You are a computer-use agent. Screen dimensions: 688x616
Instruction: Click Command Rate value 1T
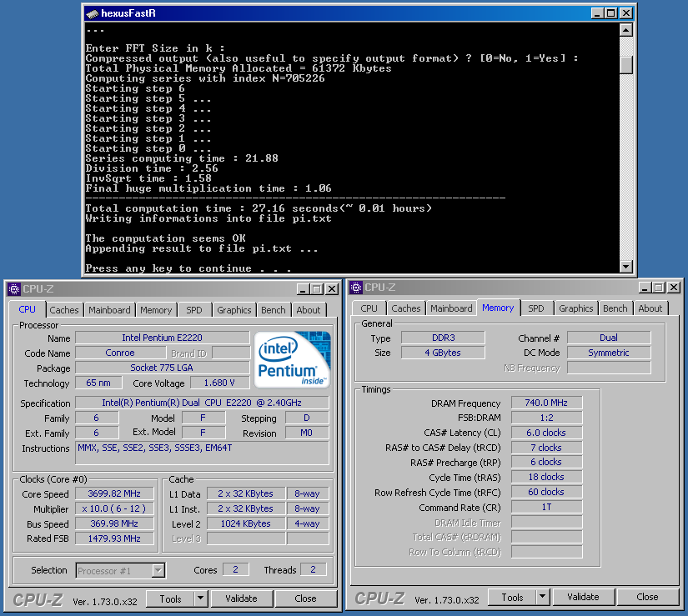547,507
